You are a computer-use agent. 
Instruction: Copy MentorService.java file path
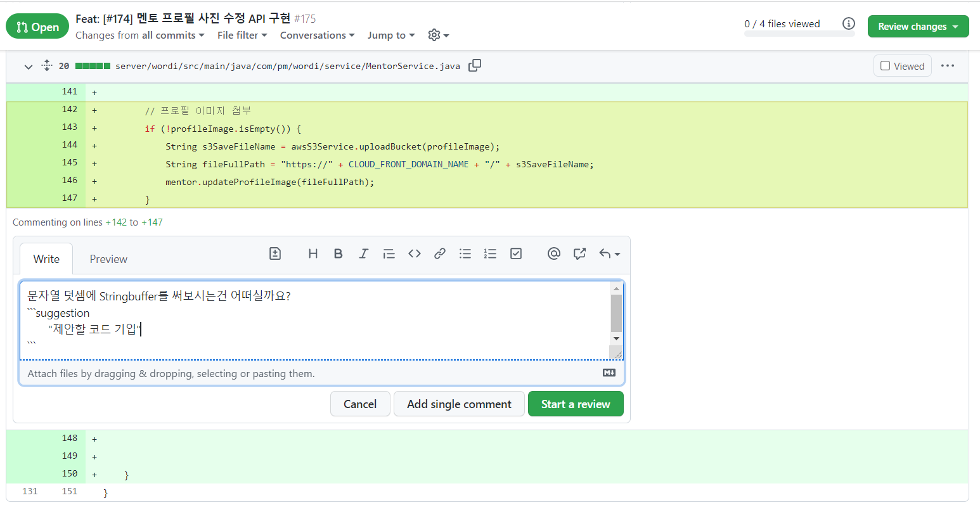click(475, 65)
